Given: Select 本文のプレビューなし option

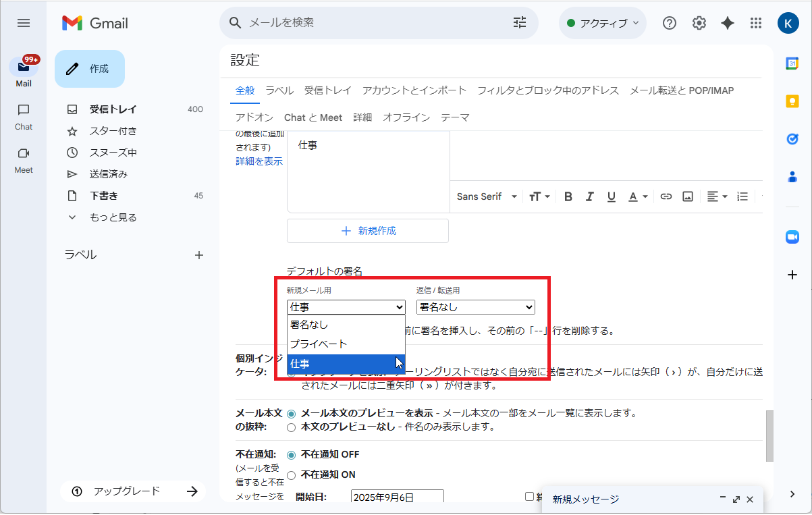Looking at the screenshot, I should (x=291, y=427).
